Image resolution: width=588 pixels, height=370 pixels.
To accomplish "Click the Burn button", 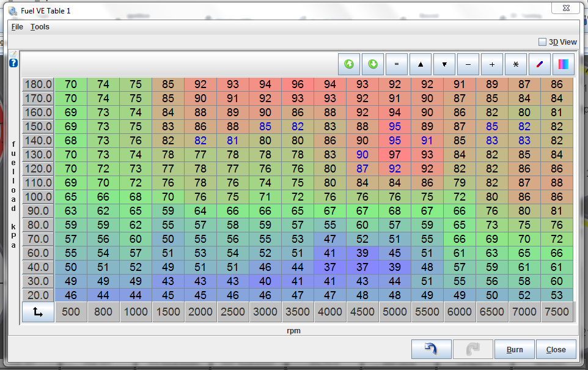I will tap(515, 349).
